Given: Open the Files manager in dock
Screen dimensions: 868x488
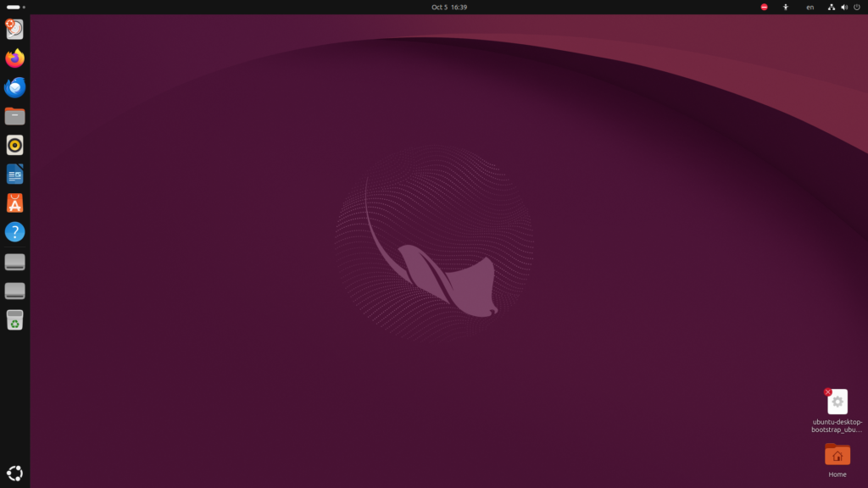Looking at the screenshot, I should coord(15,116).
